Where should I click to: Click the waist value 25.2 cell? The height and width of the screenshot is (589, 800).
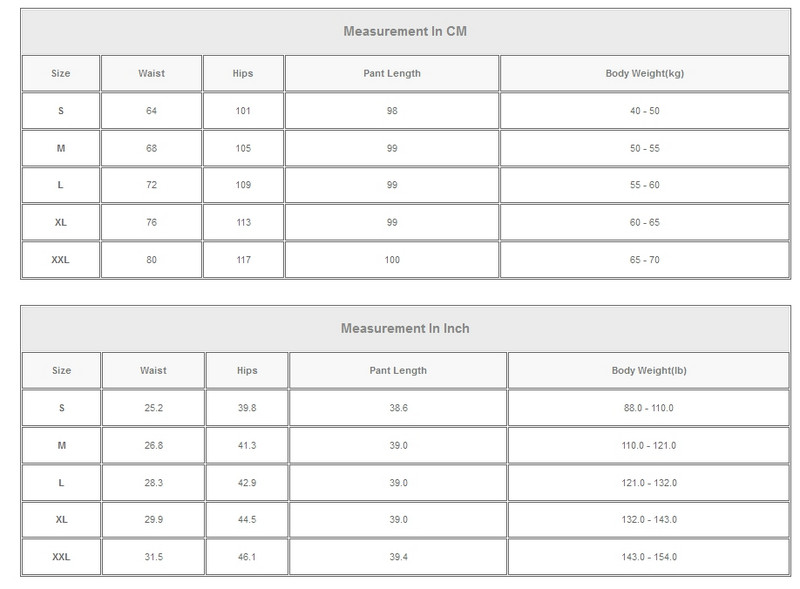coord(153,408)
